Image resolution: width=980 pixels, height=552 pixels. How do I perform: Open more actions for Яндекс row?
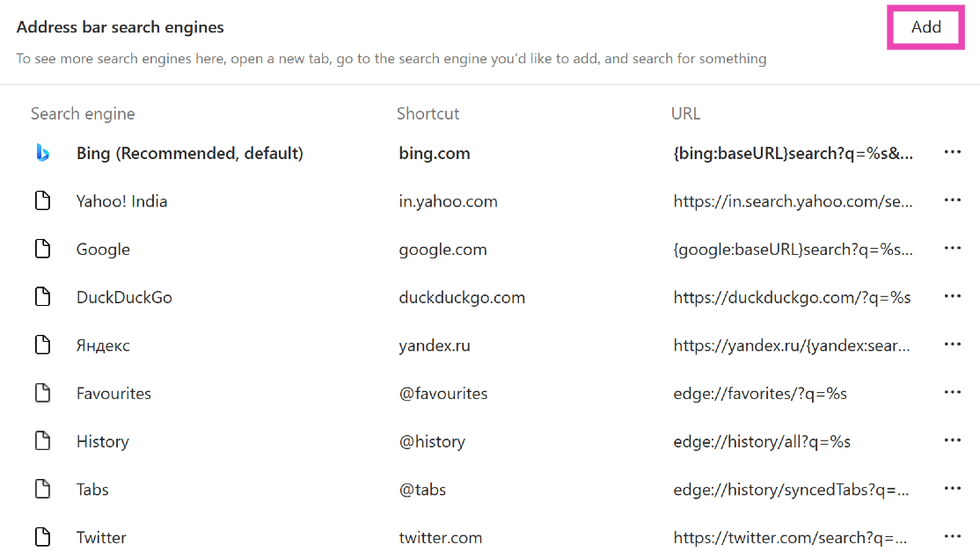(x=952, y=345)
